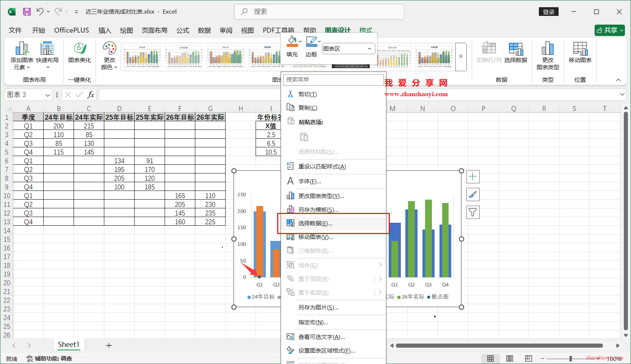Open the Home (开始) tab
This screenshot has height=364, width=631.
[x=38, y=30]
